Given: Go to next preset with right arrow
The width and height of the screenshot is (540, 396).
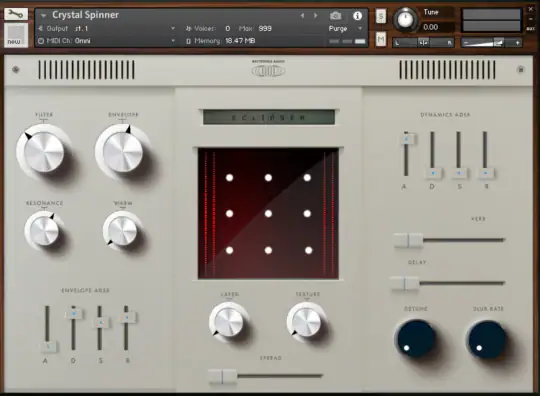Looking at the screenshot, I should click(315, 16).
